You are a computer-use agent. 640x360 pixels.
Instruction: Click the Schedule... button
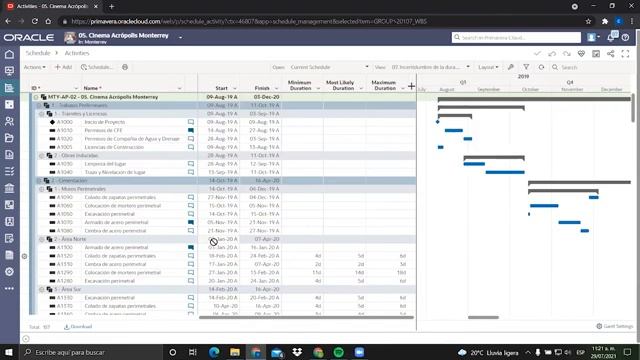[x=96, y=67]
